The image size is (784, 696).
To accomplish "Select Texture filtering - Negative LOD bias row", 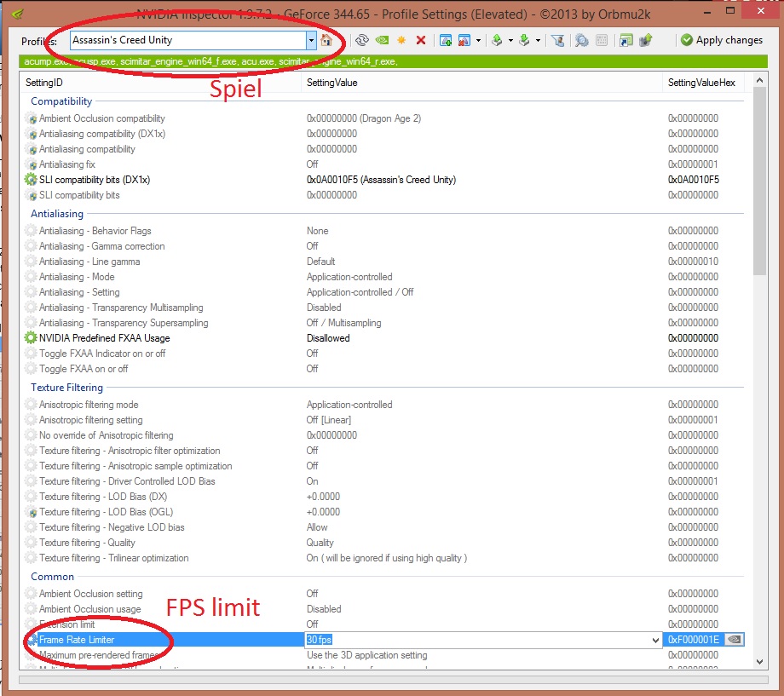I will (384, 527).
